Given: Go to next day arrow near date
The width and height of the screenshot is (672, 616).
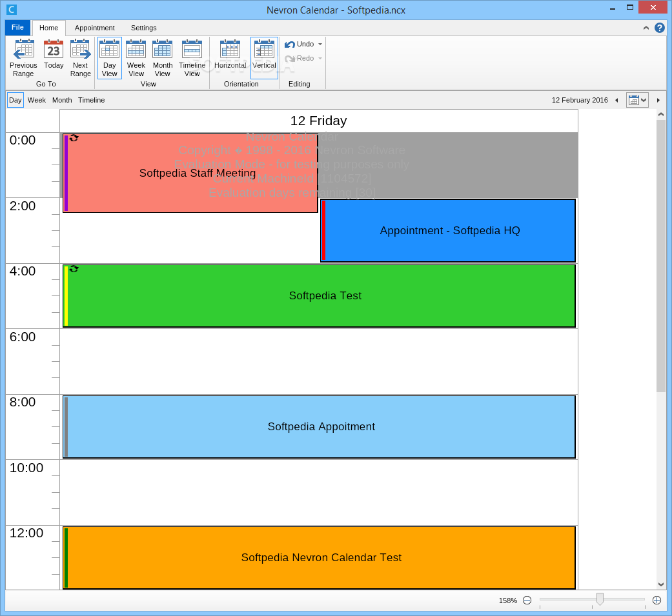Looking at the screenshot, I should tap(658, 100).
